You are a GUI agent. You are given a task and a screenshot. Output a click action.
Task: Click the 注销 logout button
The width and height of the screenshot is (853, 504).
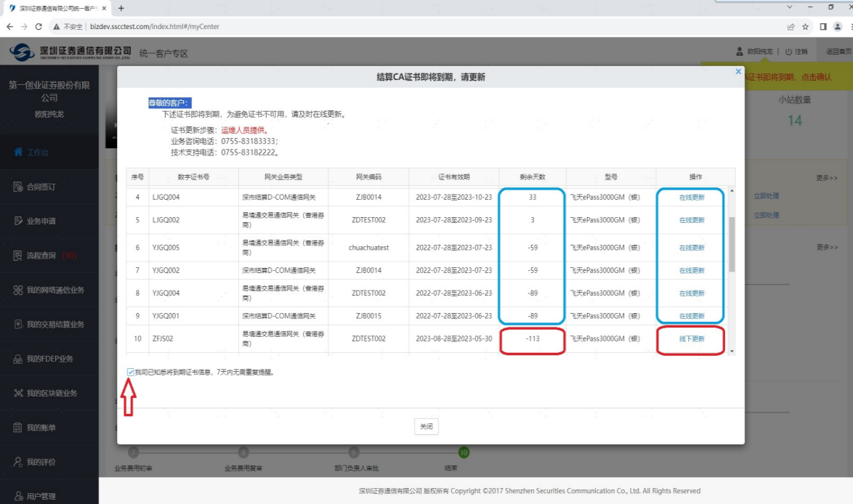click(x=796, y=52)
